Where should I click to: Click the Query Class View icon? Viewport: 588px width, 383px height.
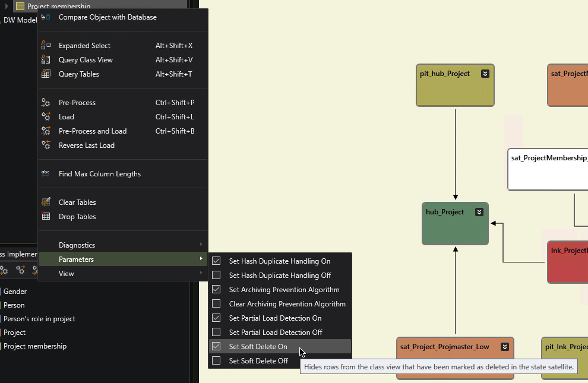click(46, 60)
